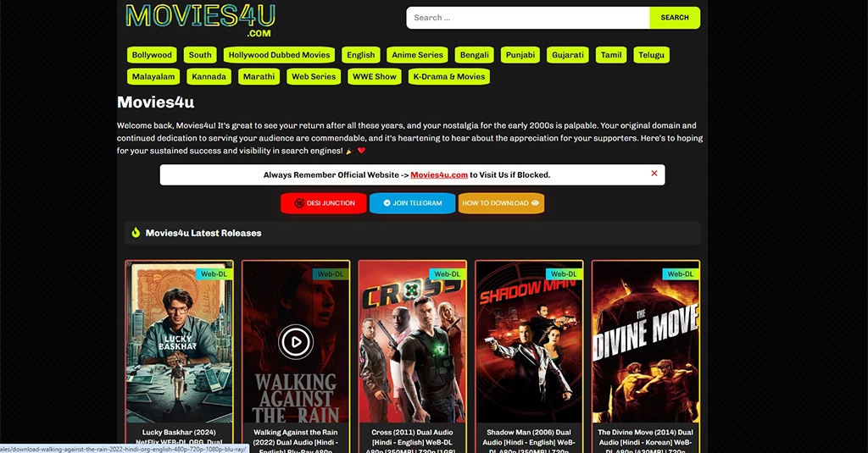This screenshot has height=453, width=868.
Task: Click the Movies4u Latest Releases heading
Action: pos(203,233)
